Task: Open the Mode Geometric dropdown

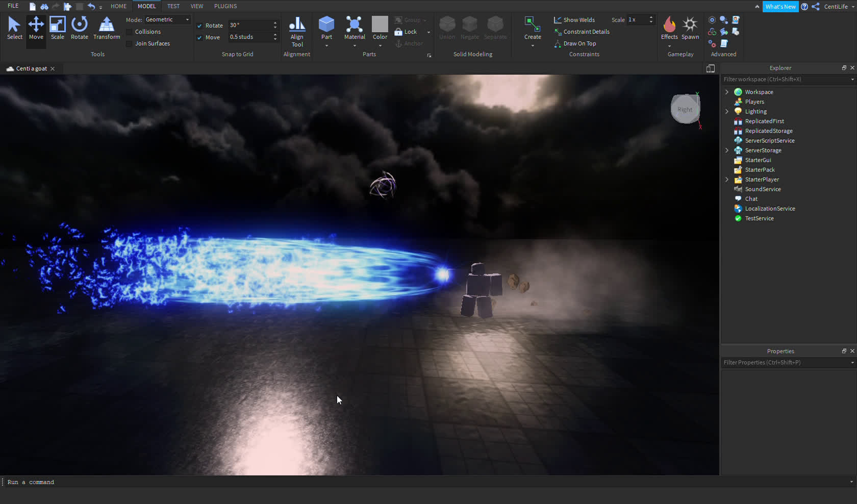Action: 167,19
